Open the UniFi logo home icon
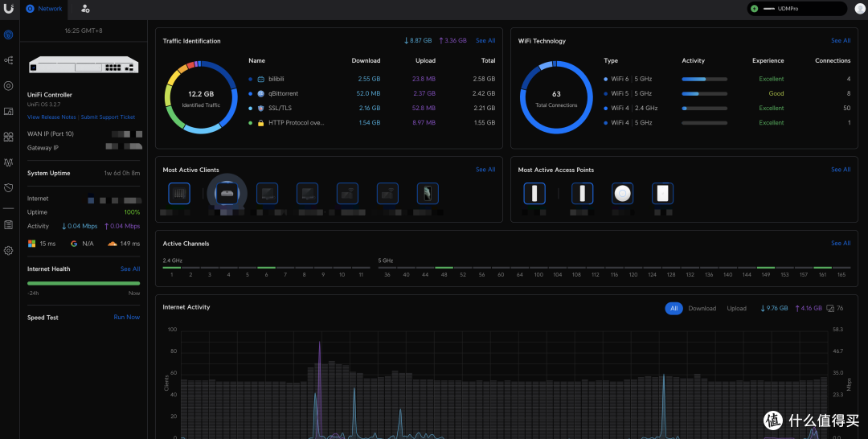 click(8, 8)
